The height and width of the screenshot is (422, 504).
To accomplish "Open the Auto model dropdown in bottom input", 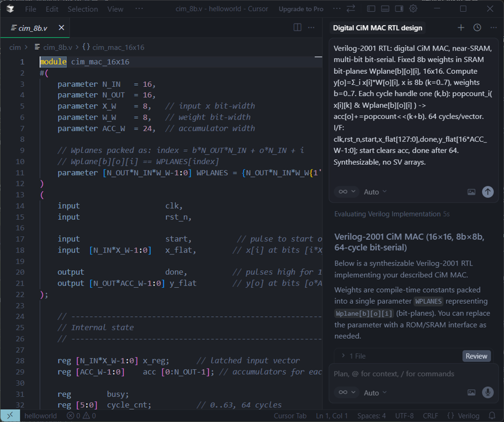I will point(375,392).
